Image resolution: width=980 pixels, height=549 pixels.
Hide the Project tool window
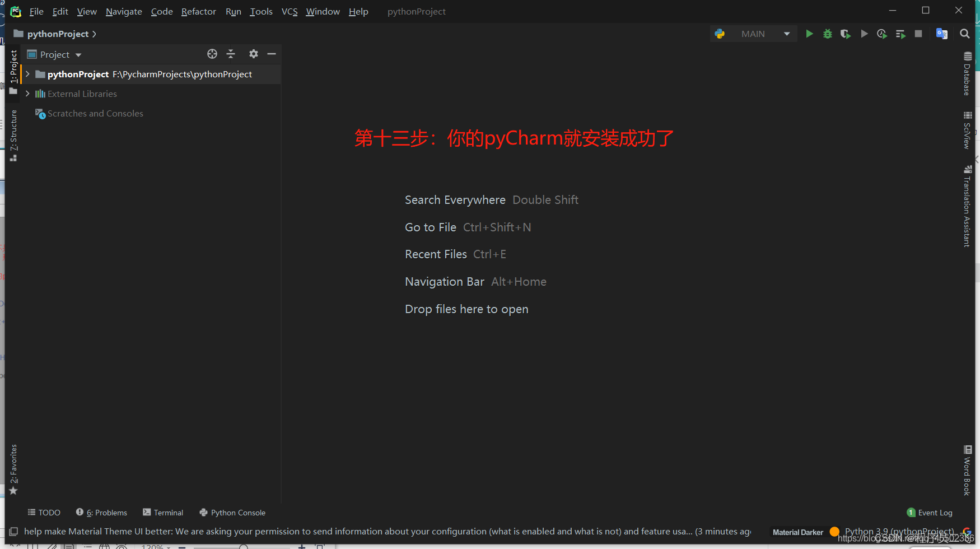272,54
